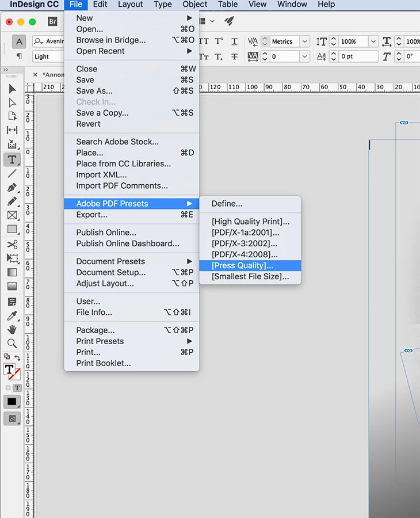Select the Line tool
The height and width of the screenshot is (518, 420).
click(x=12, y=173)
